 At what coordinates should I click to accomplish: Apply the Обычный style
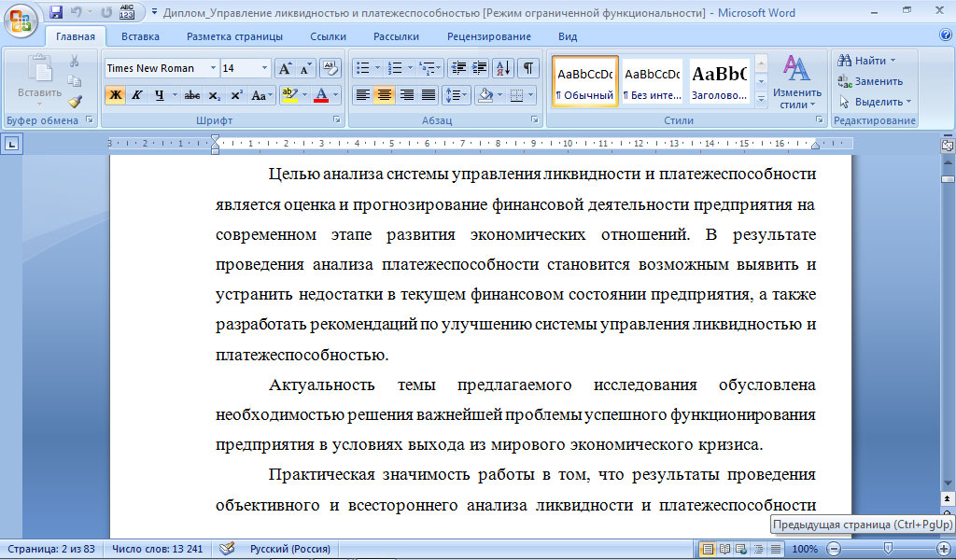[584, 81]
